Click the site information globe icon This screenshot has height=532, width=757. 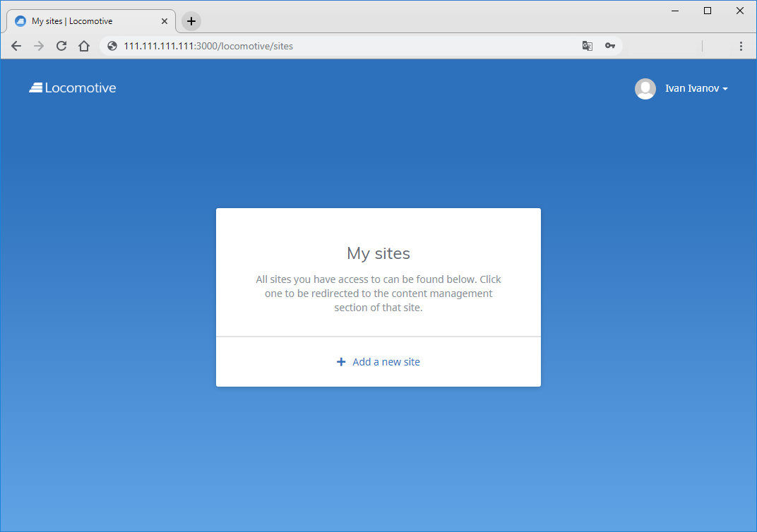(x=112, y=45)
